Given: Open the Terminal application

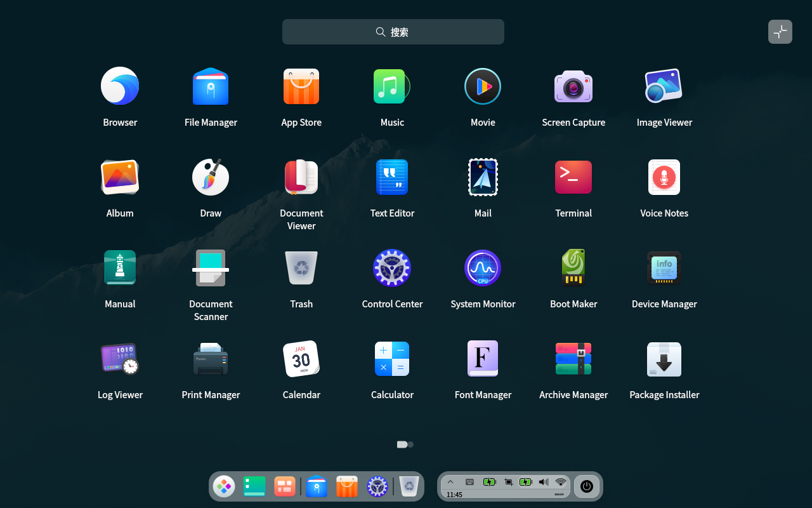Looking at the screenshot, I should (573, 177).
